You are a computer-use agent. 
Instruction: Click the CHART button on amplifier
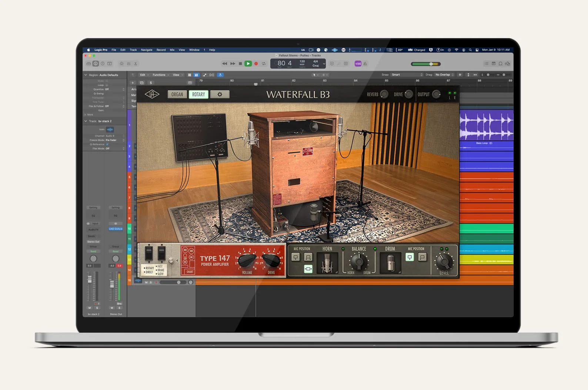click(190, 272)
